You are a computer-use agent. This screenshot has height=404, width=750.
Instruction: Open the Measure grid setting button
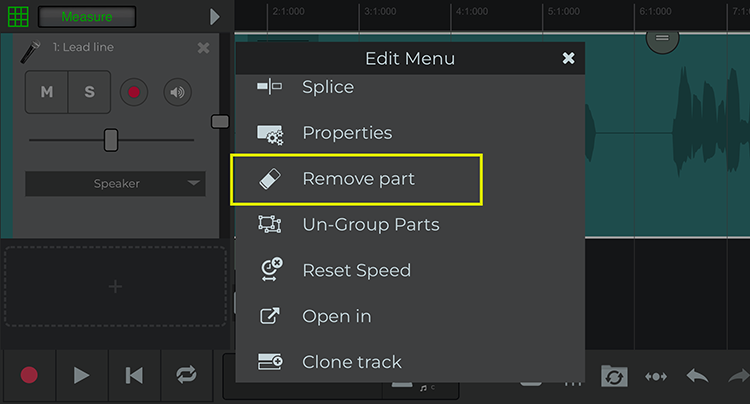pyautogui.click(x=87, y=17)
